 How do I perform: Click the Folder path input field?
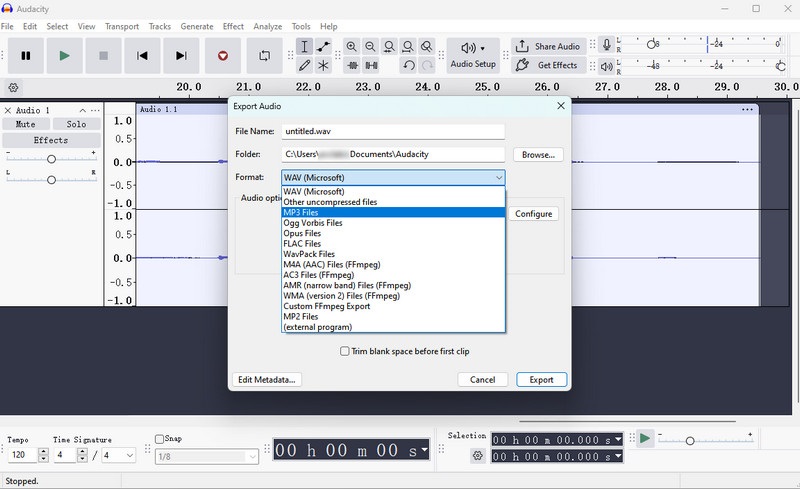(x=393, y=154)
